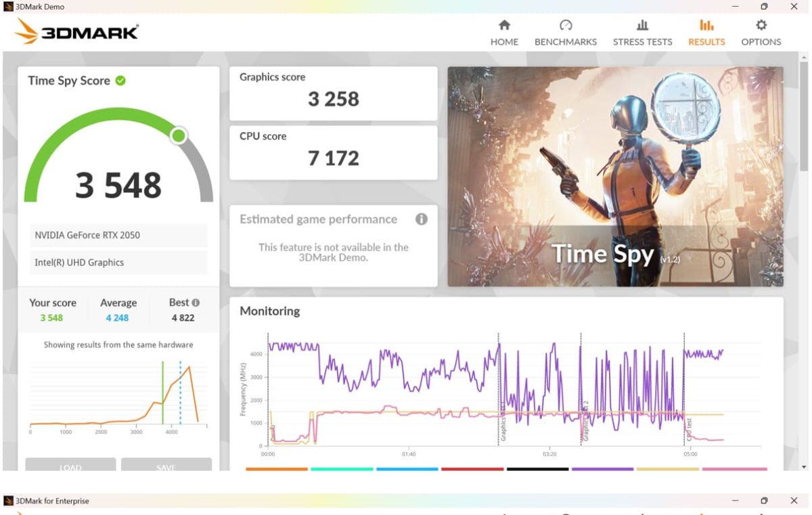Click the Estimated game performance info icon
Screen dimensions: 812x515
[x=422, y=219]
